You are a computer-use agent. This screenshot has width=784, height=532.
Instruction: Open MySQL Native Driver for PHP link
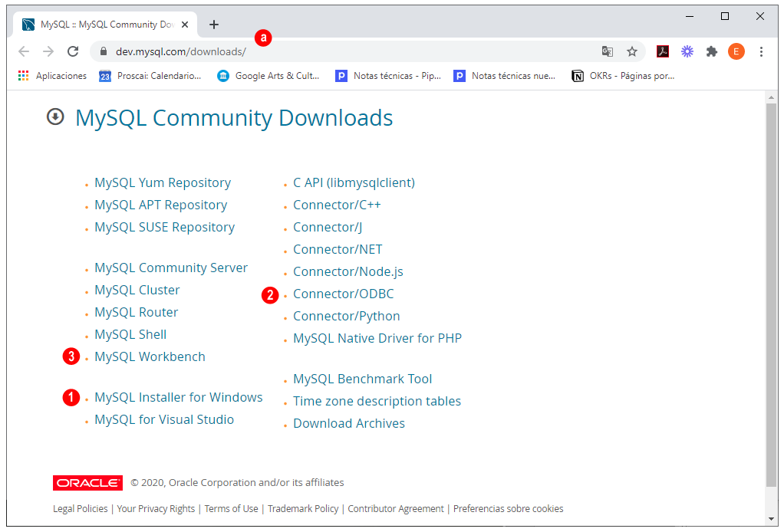377,338
